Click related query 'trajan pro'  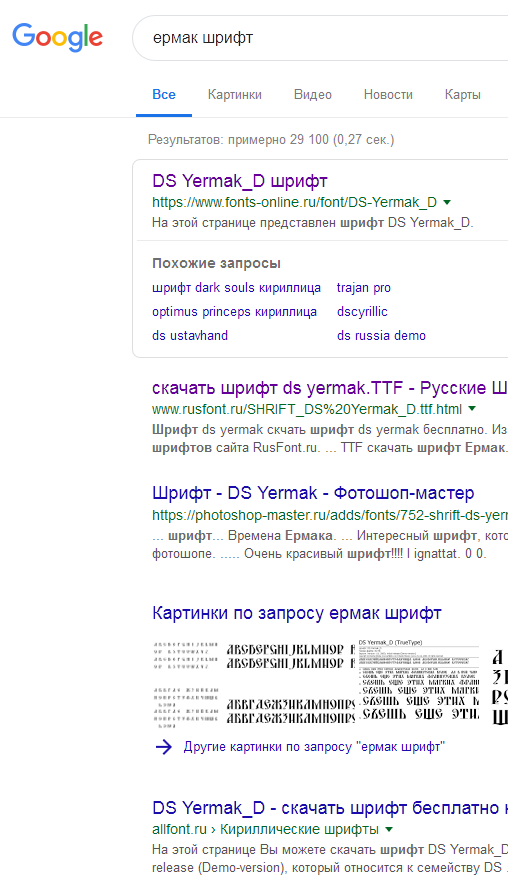click(x=363, y=287)
